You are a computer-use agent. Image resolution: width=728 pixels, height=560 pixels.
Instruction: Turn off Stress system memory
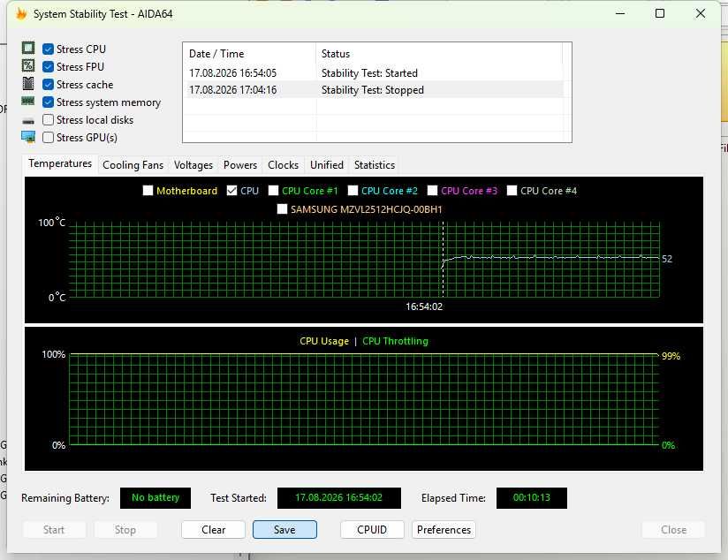pyautogui.click(x=48, y=102)
